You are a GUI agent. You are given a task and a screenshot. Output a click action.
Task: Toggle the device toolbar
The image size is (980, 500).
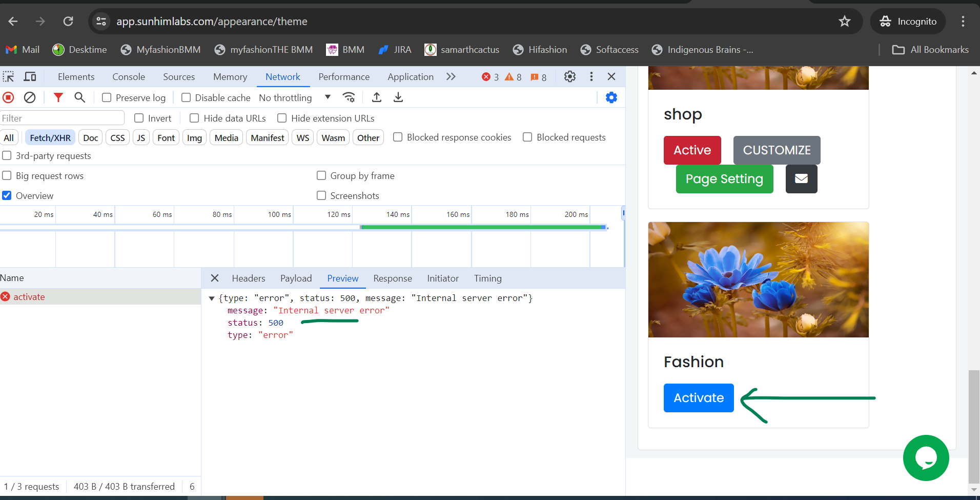coord(30,77)
